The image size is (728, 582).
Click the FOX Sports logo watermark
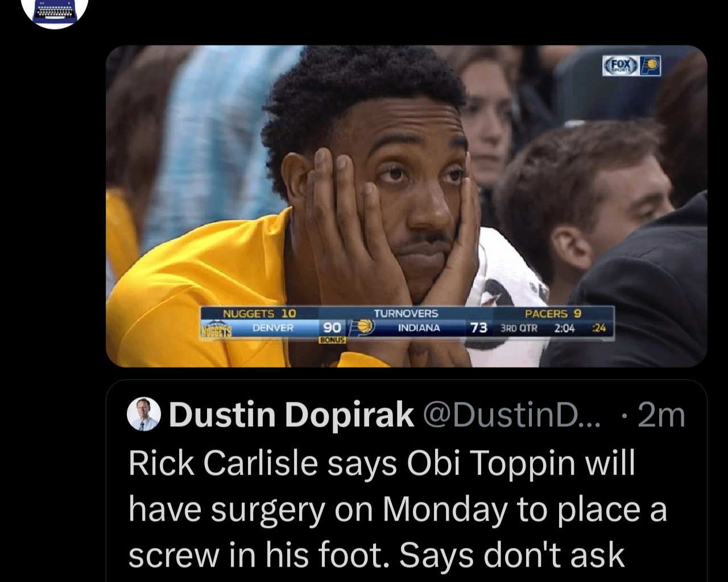point(620,66)
